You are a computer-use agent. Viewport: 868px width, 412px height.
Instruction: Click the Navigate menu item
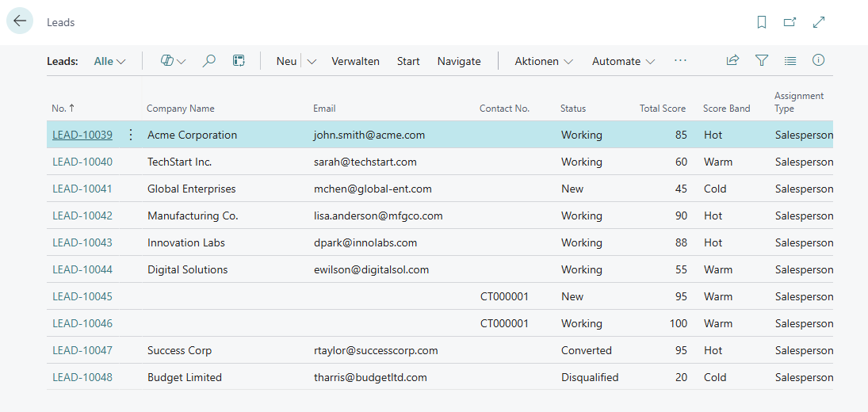[459, 61]
